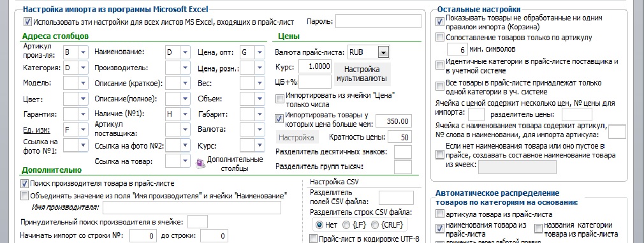Open the Ссылка на фото №2 dropdown

pyautogui.click(x=186, y=145)
